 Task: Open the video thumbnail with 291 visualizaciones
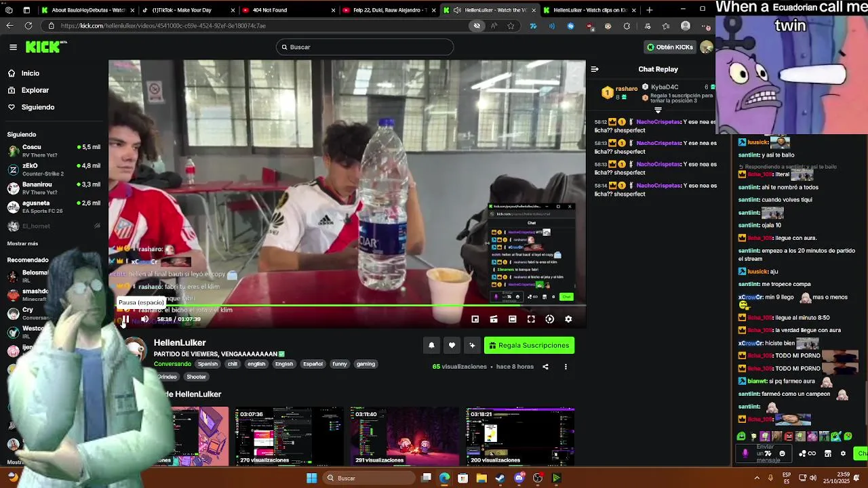[x=405, y=436]
